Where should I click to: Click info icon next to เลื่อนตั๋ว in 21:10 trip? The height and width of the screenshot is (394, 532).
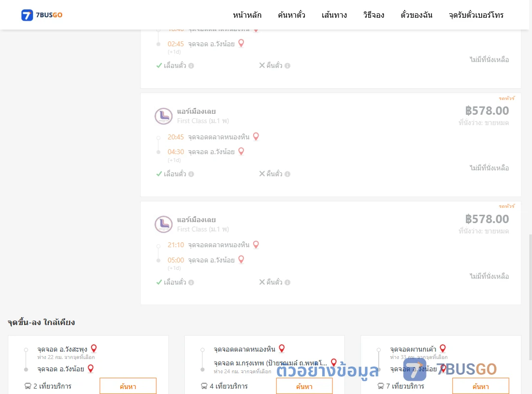point(191,282)
